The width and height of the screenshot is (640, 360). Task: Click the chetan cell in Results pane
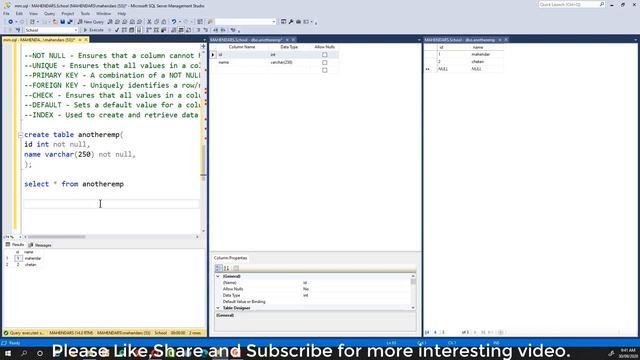(x=30, y=264)
